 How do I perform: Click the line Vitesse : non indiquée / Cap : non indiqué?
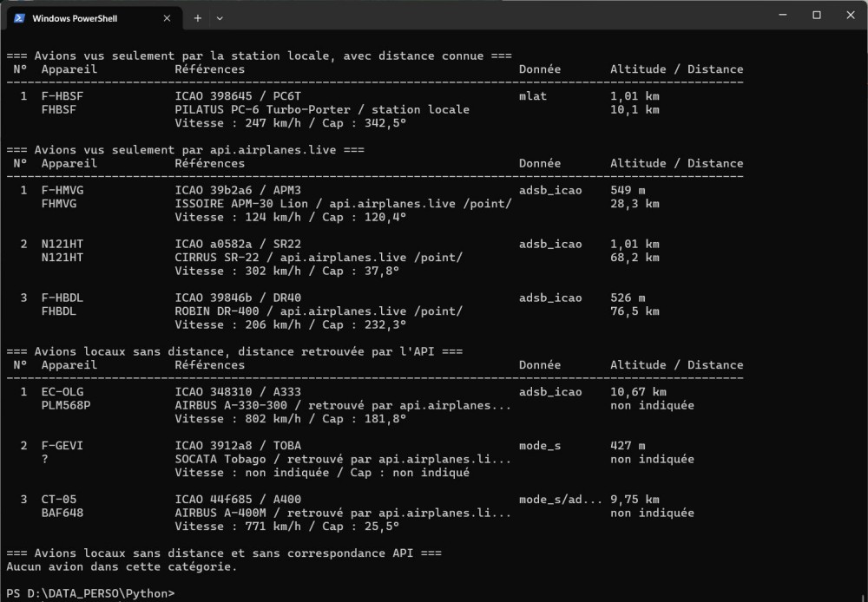point(322,473)
